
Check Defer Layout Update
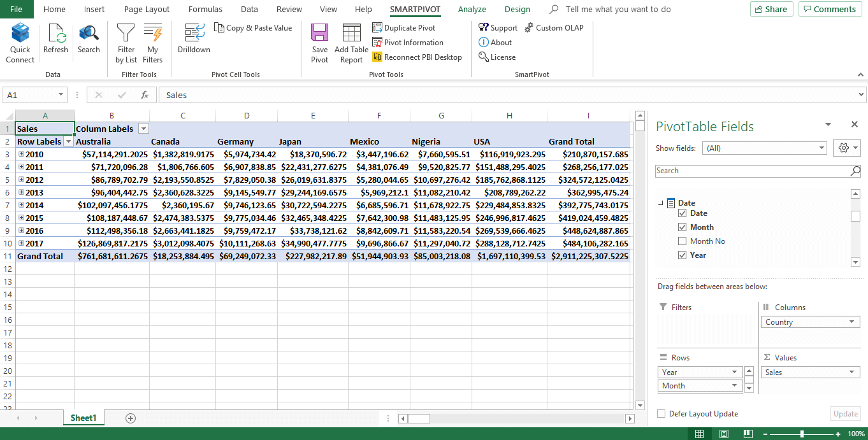(661, 413)
